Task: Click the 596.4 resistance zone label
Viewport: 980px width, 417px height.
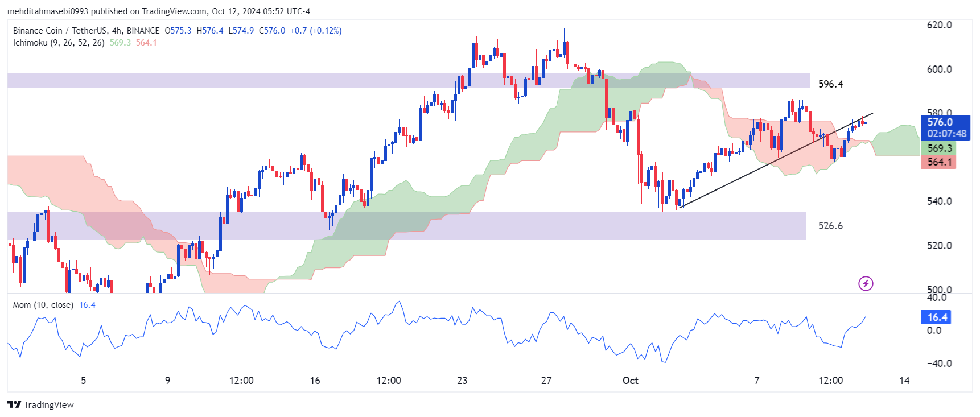Action: pos(830,84)
